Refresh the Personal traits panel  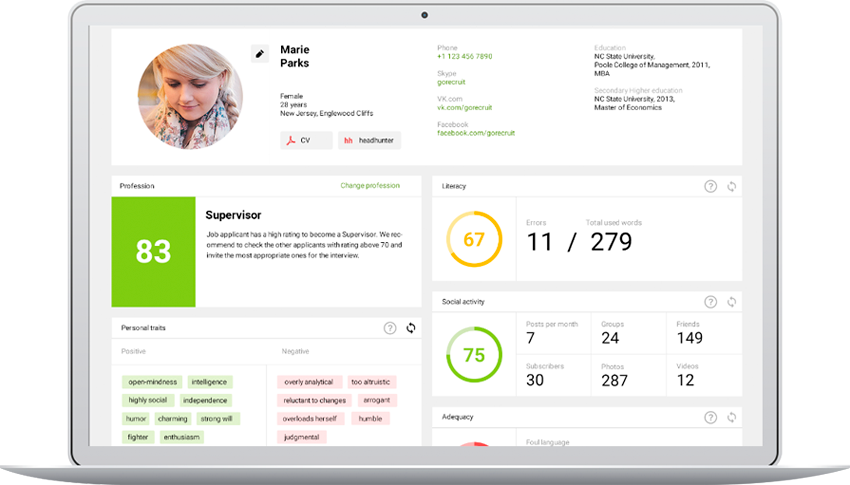[x=411, y=328]
